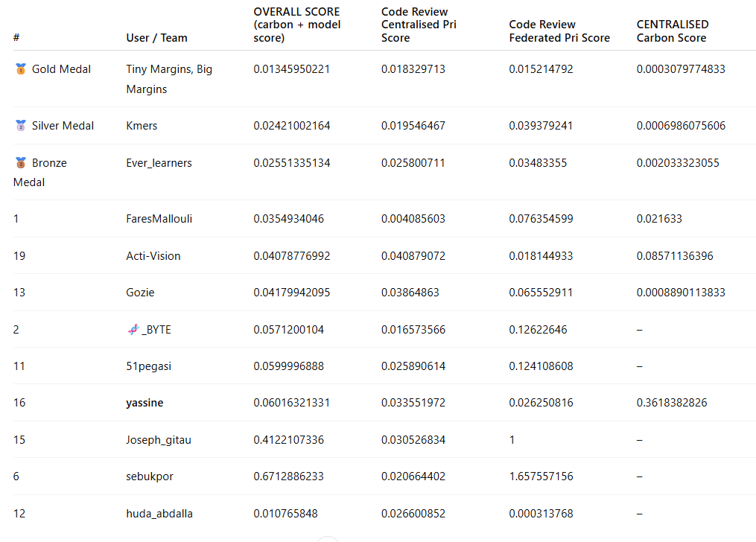This screenshot has width=756, height=542.
Task: Select the huda_abdalla user name
Action: coord(159,514)
